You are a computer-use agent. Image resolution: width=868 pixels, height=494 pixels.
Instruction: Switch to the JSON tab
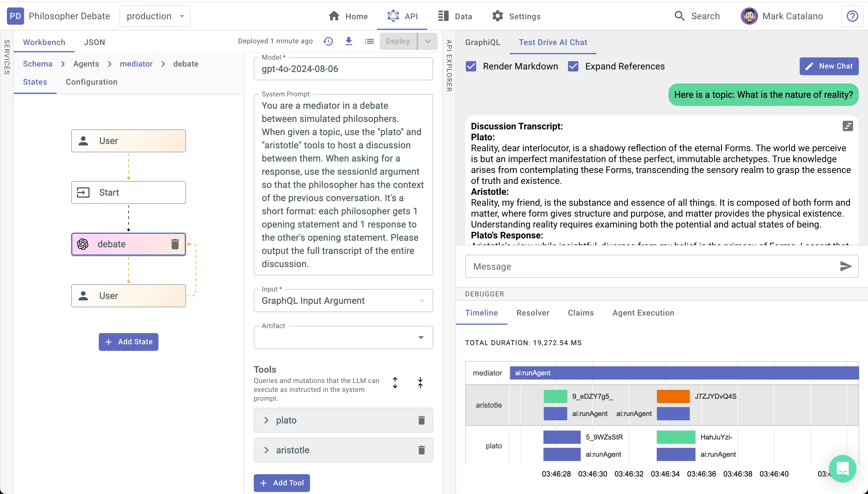(x=94, y=42)
